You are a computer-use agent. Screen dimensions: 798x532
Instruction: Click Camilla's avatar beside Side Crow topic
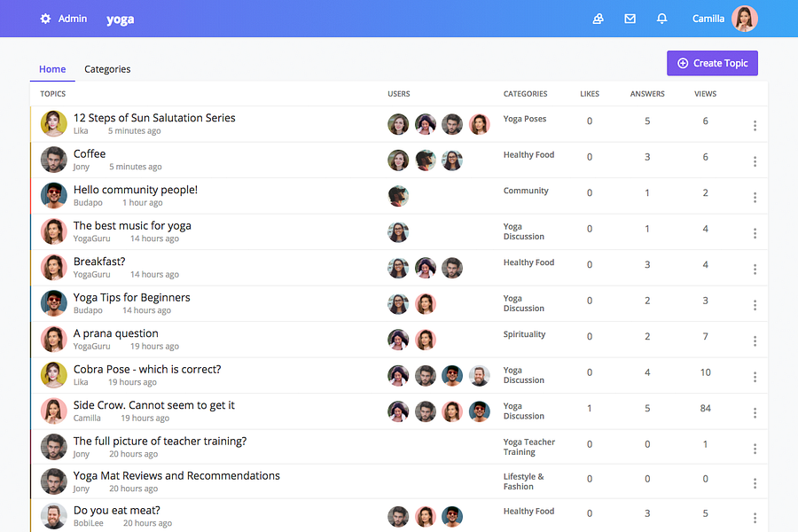(54, 411)
